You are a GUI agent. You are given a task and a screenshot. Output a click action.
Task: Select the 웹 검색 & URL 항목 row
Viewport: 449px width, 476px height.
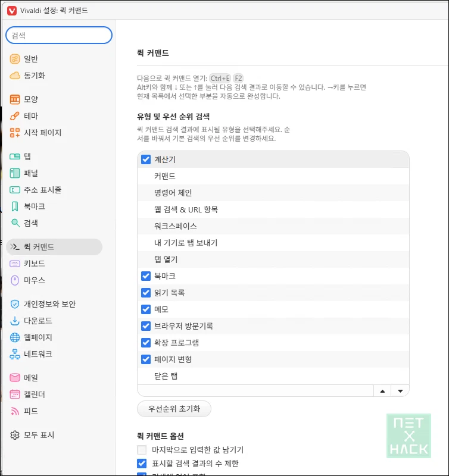pos(273,209)
